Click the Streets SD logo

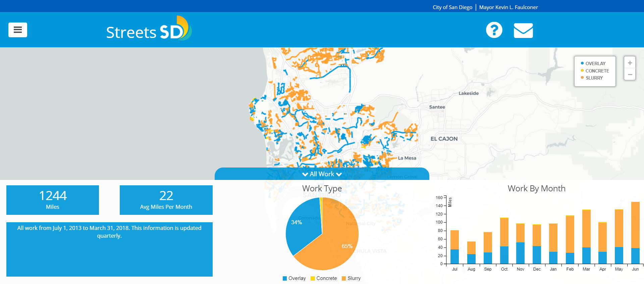coord(149,30)
